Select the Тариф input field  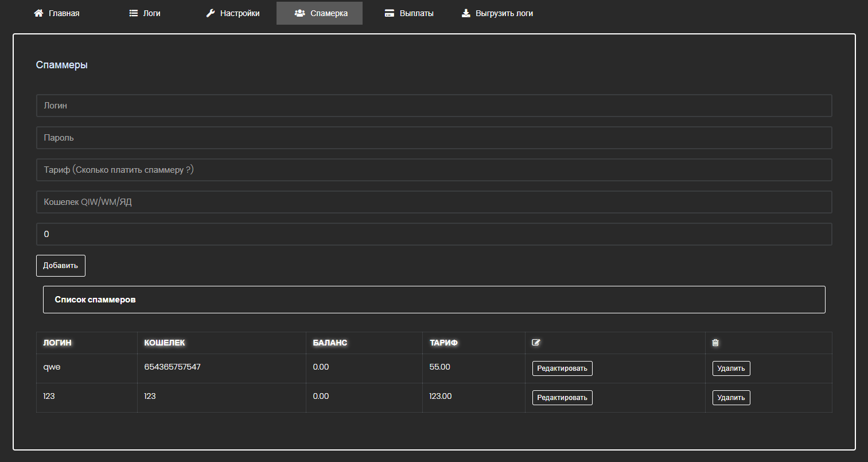(x=434, y=170)
